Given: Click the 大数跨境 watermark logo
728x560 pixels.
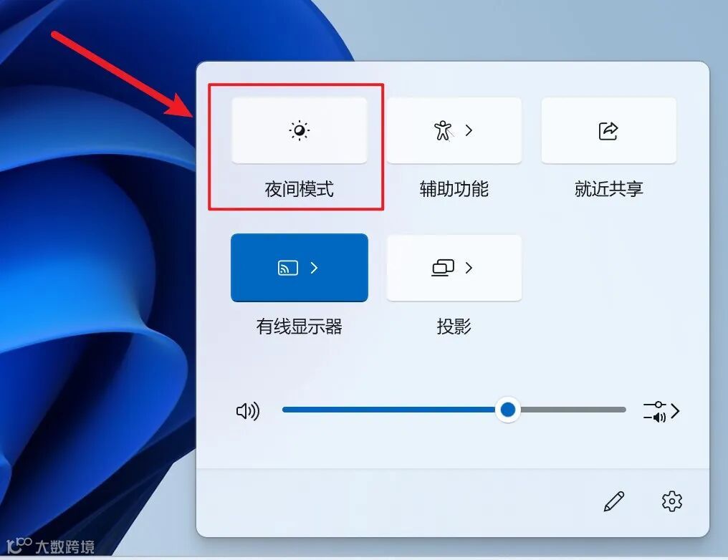Looking at the screenshot, I should click(51, 546).
